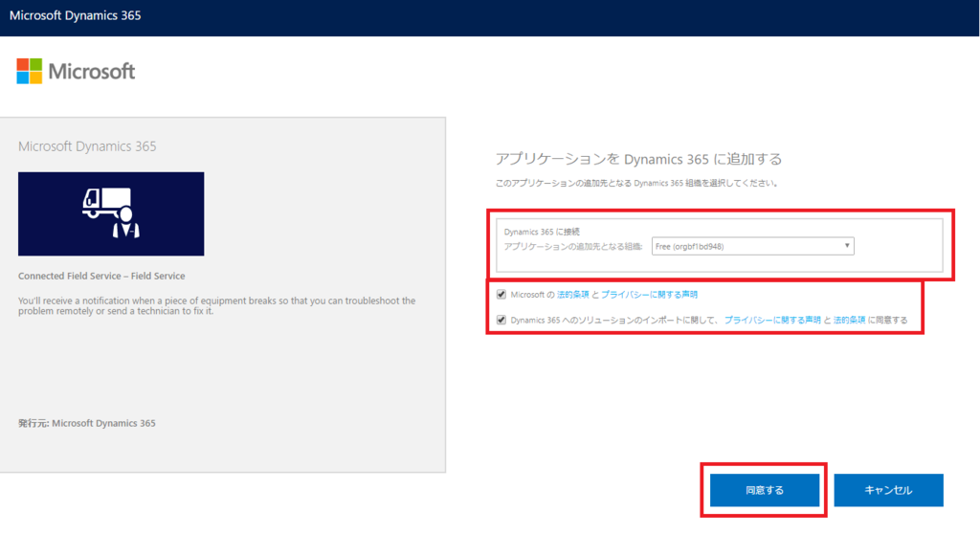Click the アプリケーションを Dynamics 365 に追加する heading

[638, 160]
